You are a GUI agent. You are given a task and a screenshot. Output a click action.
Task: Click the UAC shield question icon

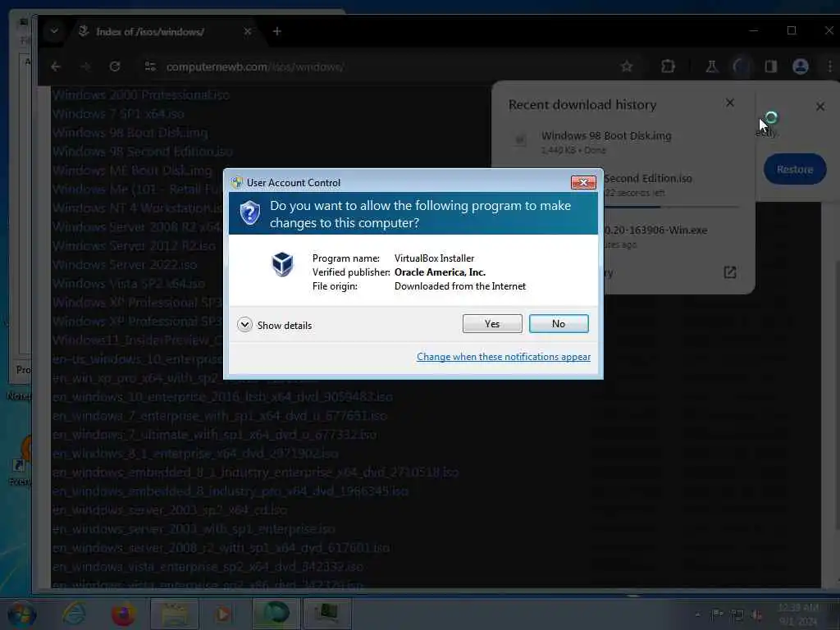click(249, 213)
